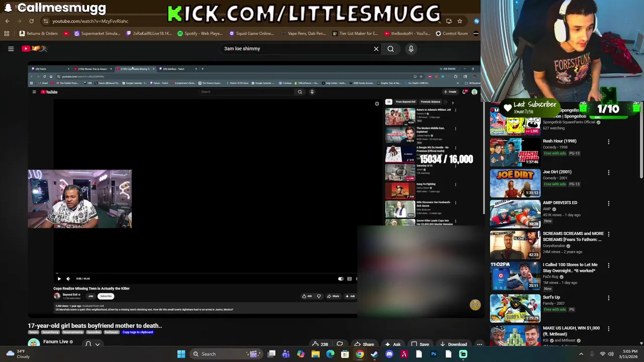Open the 2xRaKaiRLLive bookmark
The width and height of the screenshot is (644, 362).
(x=148, y=34)
